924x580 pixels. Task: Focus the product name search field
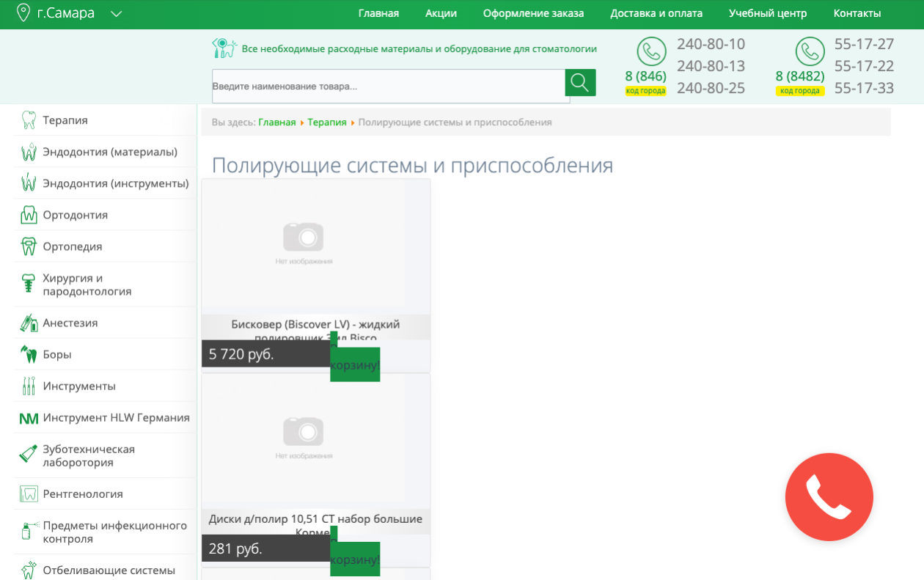pyautogui.click(x=388, y=87)
